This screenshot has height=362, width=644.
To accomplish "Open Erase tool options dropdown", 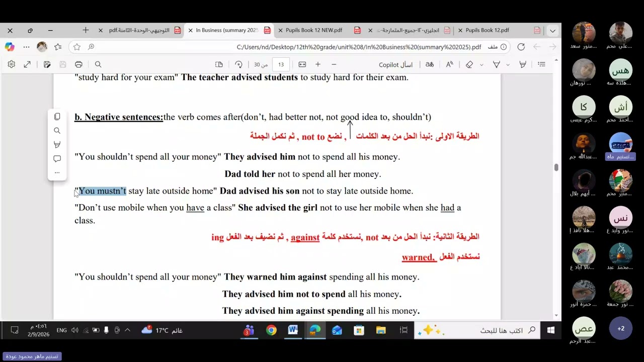I will click(x=481, y=65).
